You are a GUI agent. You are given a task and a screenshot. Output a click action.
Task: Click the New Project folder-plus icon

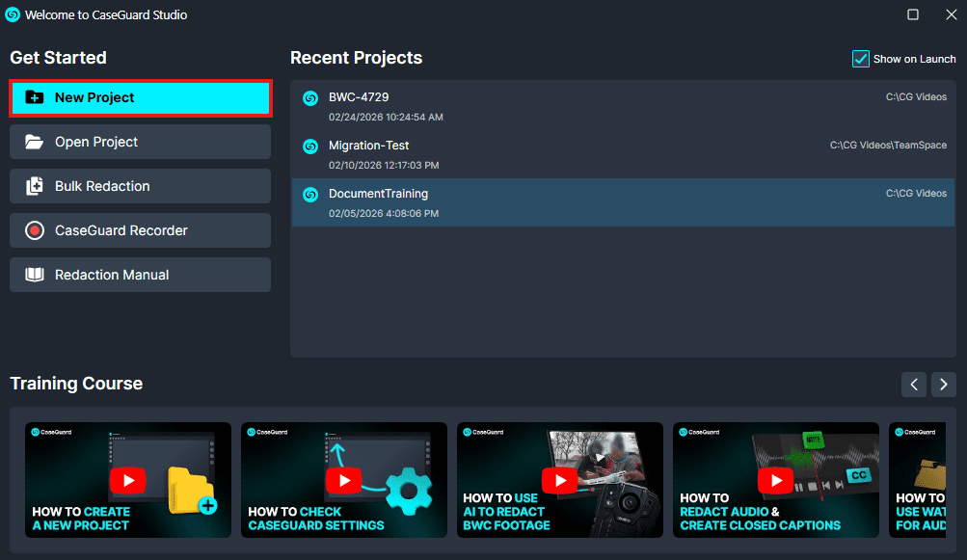pyautogui.click(x=37, y=97)
